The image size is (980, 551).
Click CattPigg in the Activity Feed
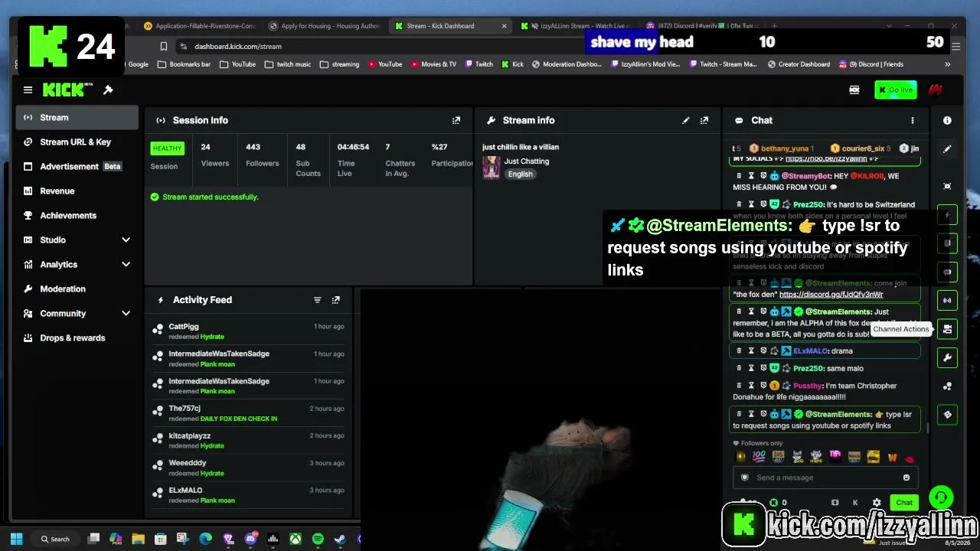click(x=184, y=327)
